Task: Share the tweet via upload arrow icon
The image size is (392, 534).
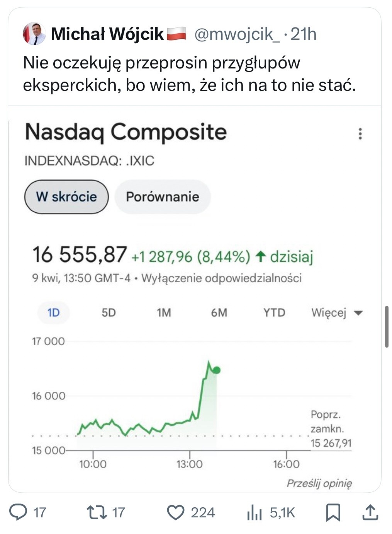Action: [370, 512]
